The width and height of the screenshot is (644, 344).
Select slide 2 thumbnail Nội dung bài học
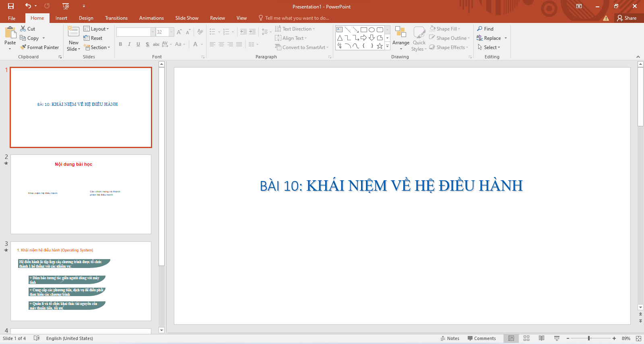81,194
